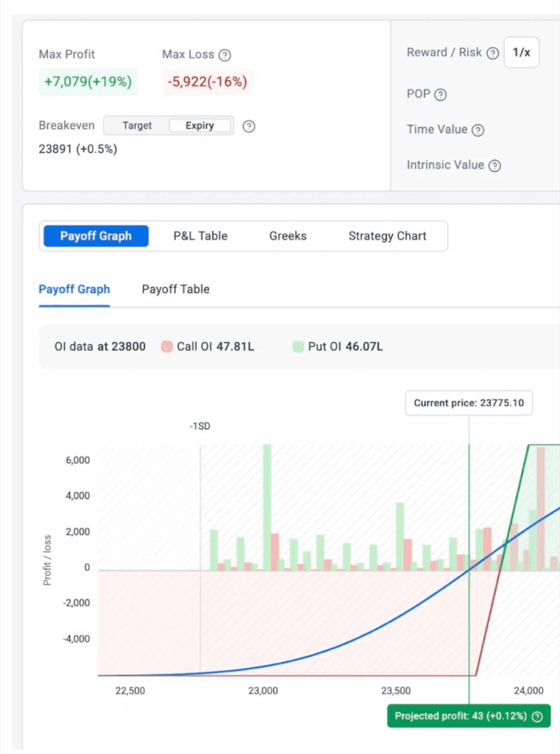Click the Profit / loss axis title
560x754 pixels.
point(47,560)
